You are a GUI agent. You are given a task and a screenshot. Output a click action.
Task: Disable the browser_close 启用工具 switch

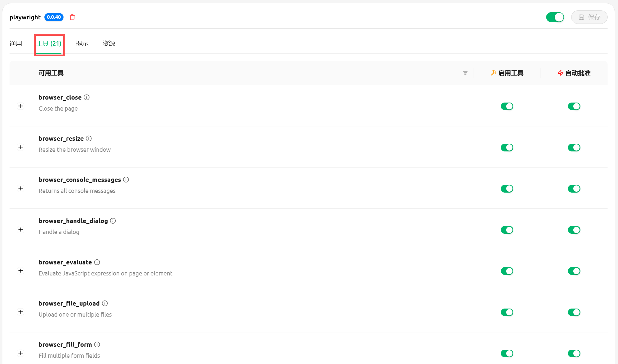(507, 106)
